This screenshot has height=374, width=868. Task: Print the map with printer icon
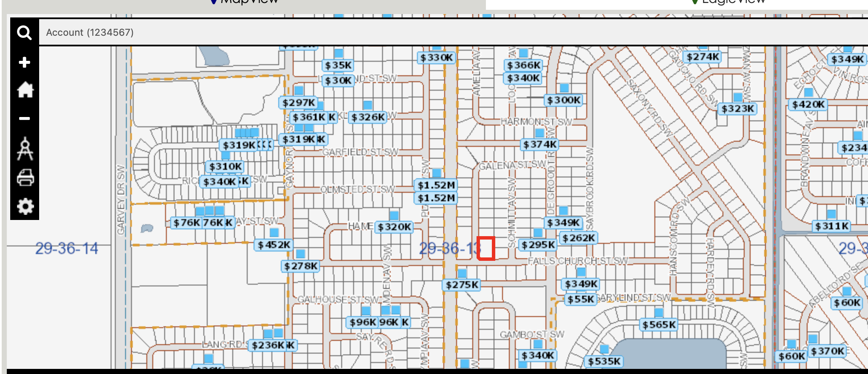click(x=25, y=177)
